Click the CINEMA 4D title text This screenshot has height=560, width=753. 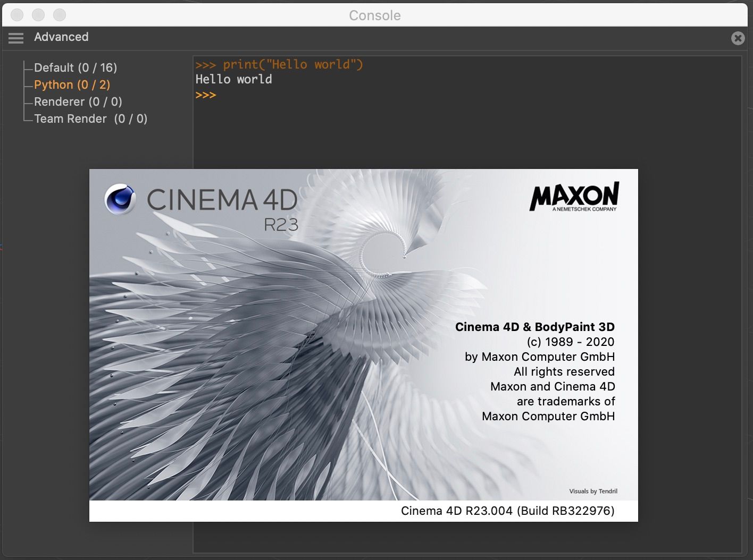222,200
